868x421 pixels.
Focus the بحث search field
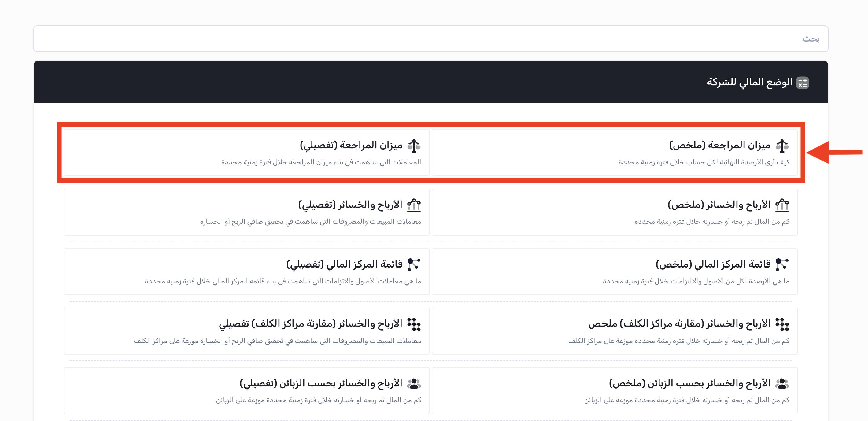[x=430, y=39]
